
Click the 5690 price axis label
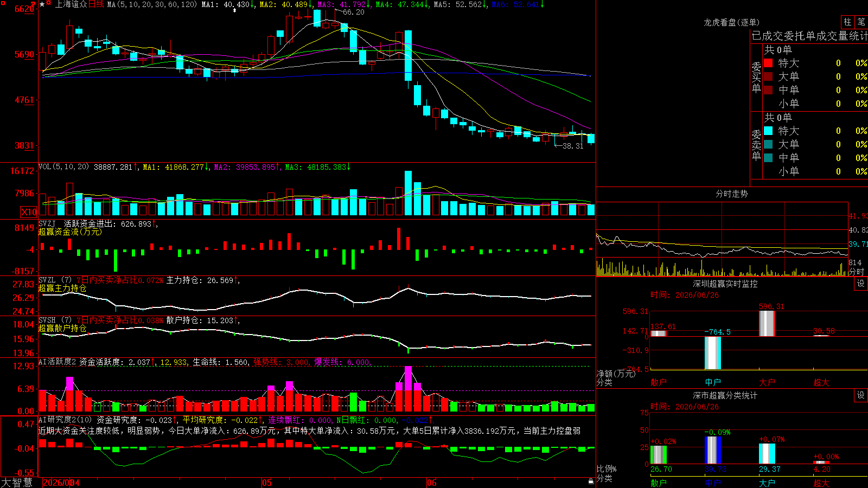tap(24, 54)
